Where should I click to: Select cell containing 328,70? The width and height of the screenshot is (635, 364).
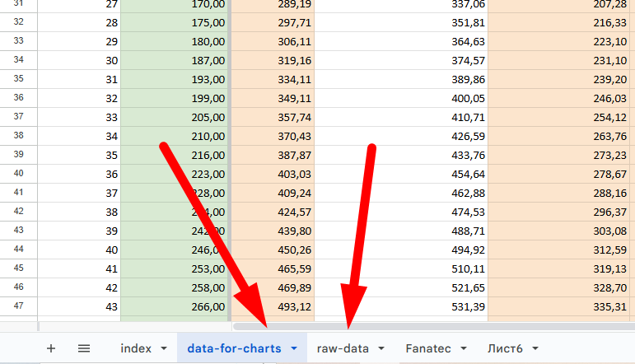click(x=559, y=287)
